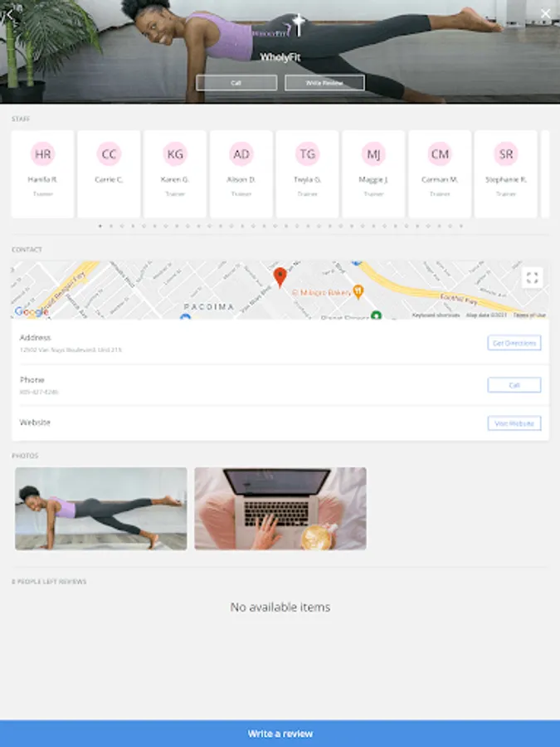Screen dimensions: 560x747
Task: Open the SR staff avatar
Action: tap(506, 154)
